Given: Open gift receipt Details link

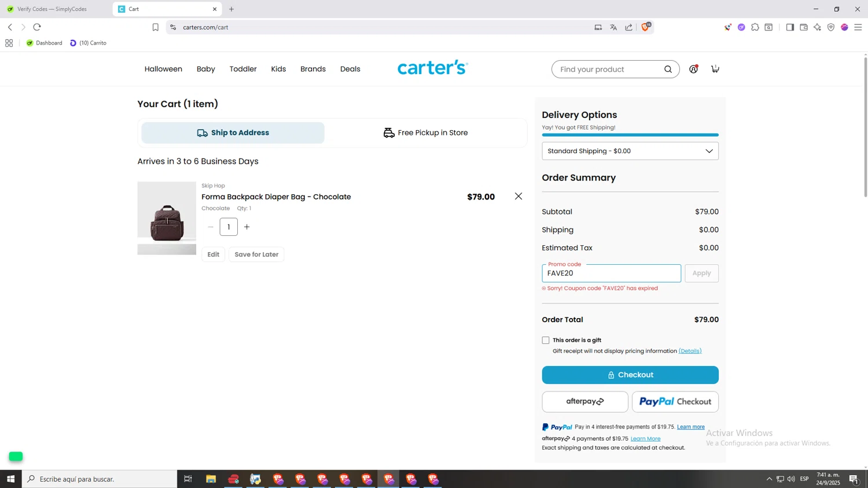Looking at the screenshot, I should pos(690,351).
